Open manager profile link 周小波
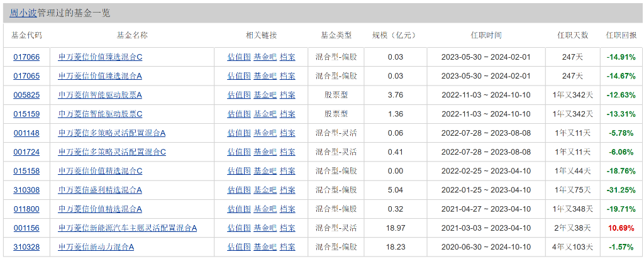644x259 pixels. pos(23,13)
